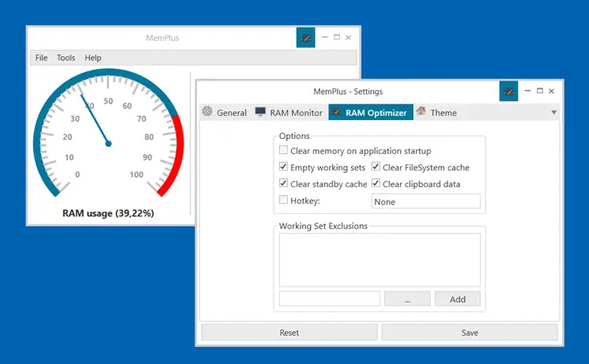Uncheck Clear standby cache option
This screenshot has height=364, width=589.
284,182
